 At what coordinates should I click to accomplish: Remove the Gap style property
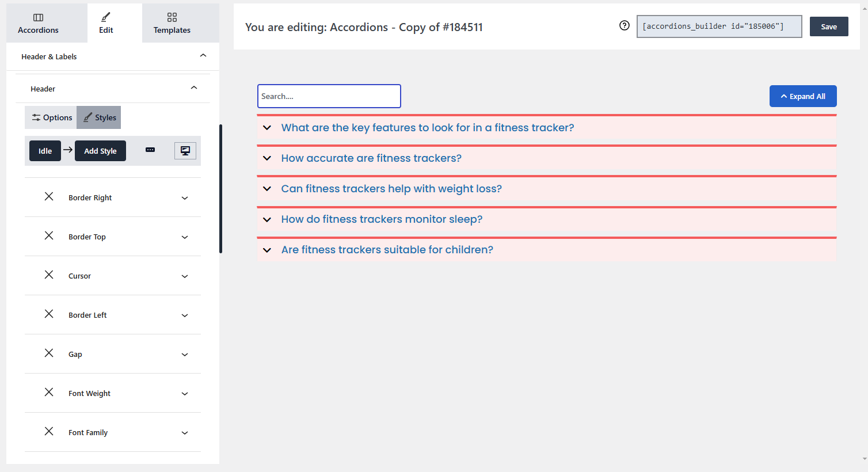coord(49,353)
